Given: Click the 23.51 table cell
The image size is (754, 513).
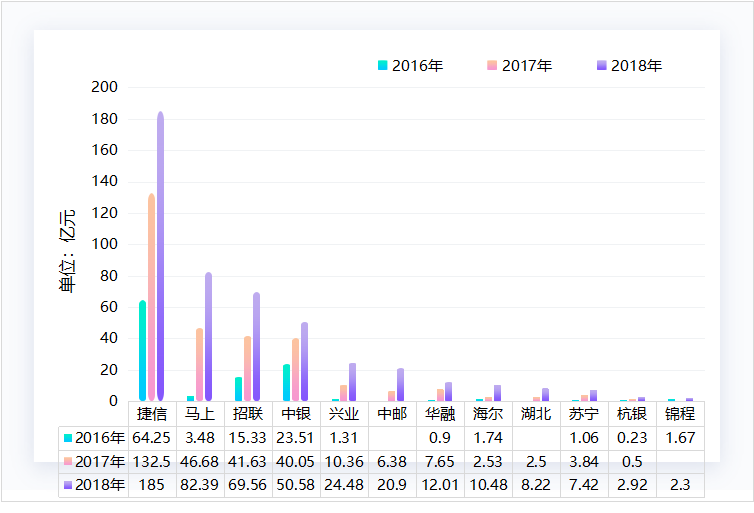Looking at the screenshot, I should pos(296,438).
